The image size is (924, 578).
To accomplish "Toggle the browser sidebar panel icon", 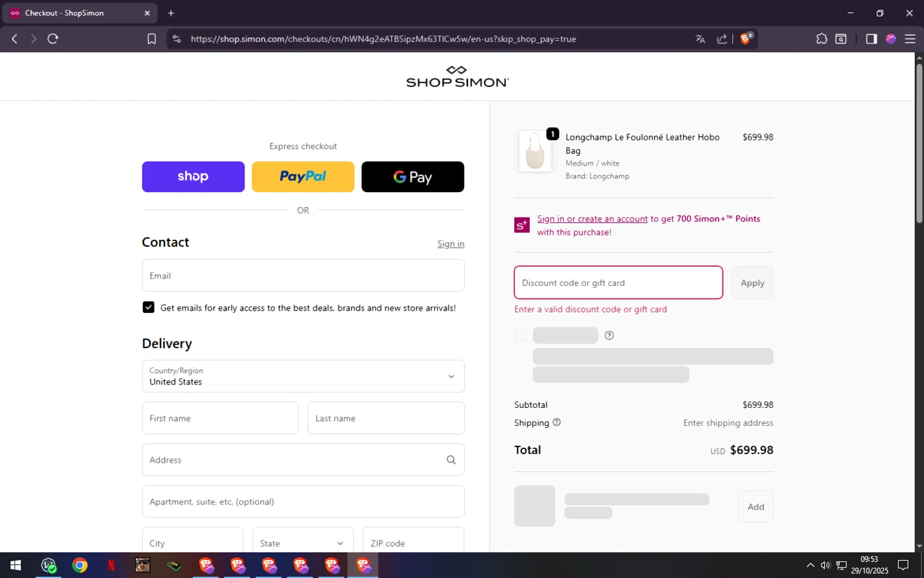I will pos(871,39).
